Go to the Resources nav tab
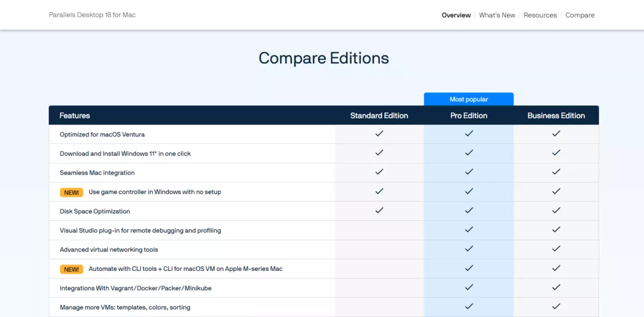This screenshot has width=644, height=317. coord(540,15)
